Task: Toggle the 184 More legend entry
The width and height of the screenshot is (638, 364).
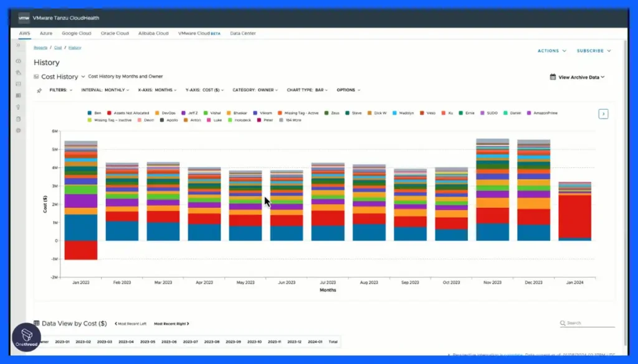Action: pyautogui.click(x=290, y=120)
